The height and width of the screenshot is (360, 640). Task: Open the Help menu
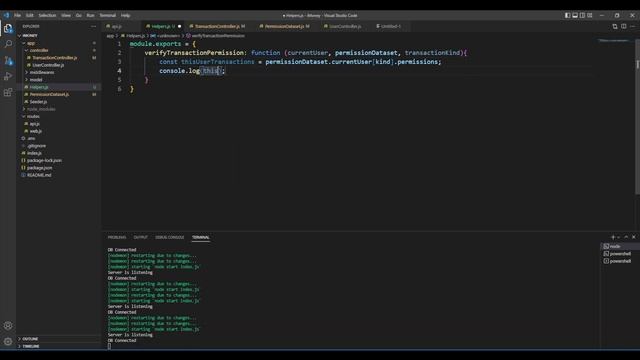125,15
